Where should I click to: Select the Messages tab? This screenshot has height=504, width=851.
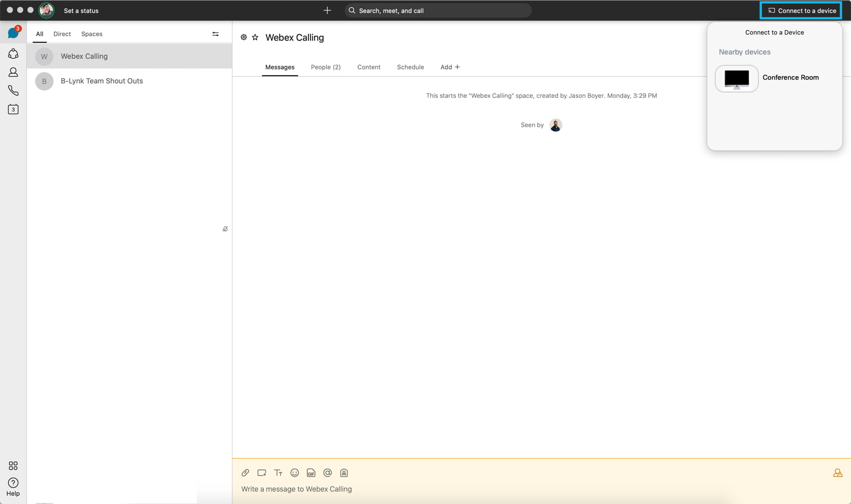click(280, 67)
